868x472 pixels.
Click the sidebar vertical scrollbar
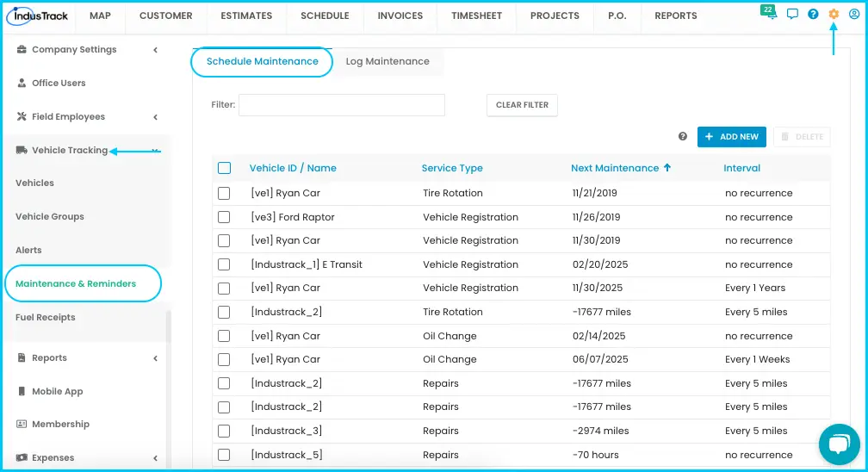pos(168,326)
